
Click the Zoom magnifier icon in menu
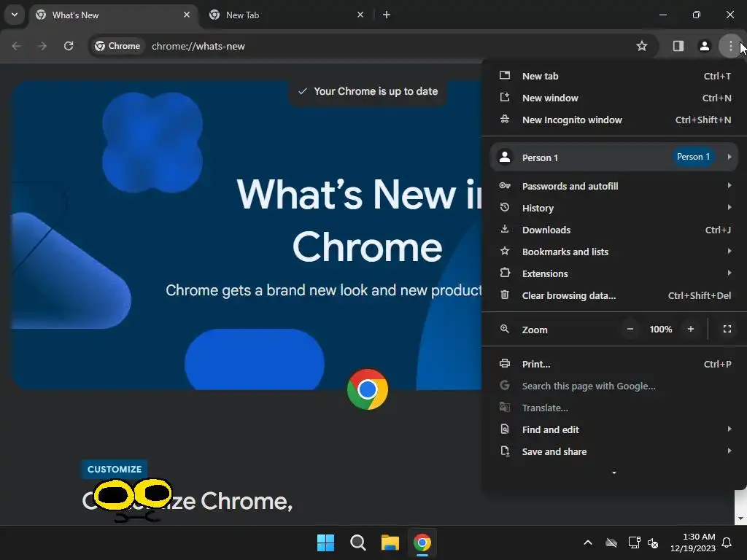click(505, 329)
